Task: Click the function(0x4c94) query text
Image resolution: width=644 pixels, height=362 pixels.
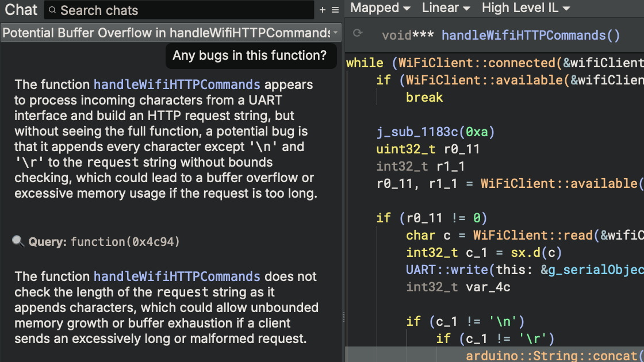Action: click(x=125, y=242)
